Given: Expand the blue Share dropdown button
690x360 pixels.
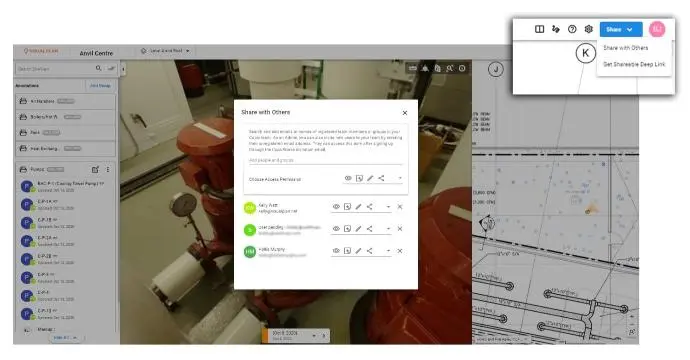Looking at the screenshot, I should click(x=620, y=29).
